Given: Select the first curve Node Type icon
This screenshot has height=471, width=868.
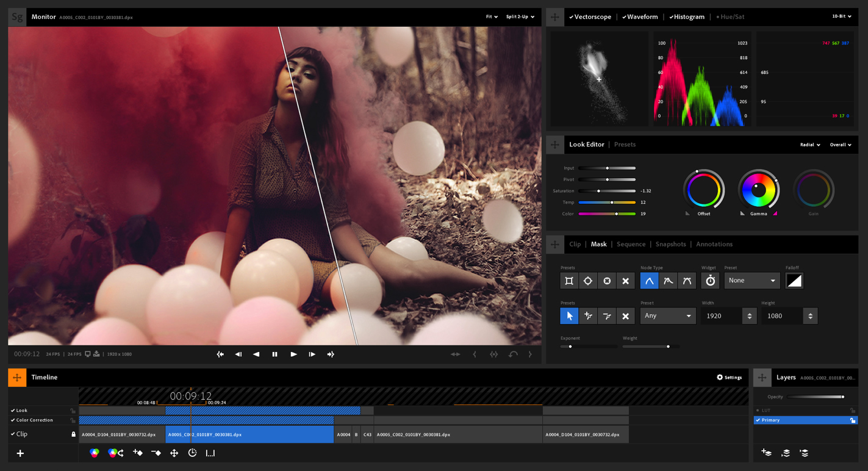Looking at the screenshot, I should point(649,281).
